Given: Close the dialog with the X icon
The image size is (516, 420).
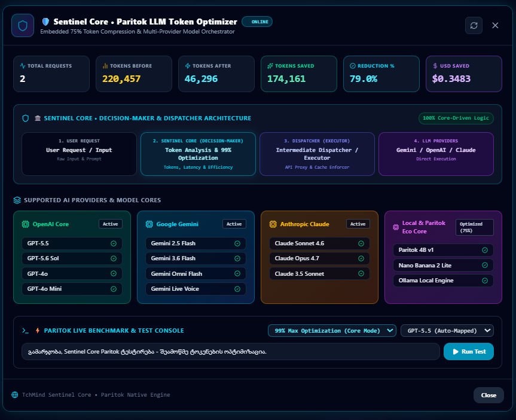Looking at the screenshot, I should 495,25.
